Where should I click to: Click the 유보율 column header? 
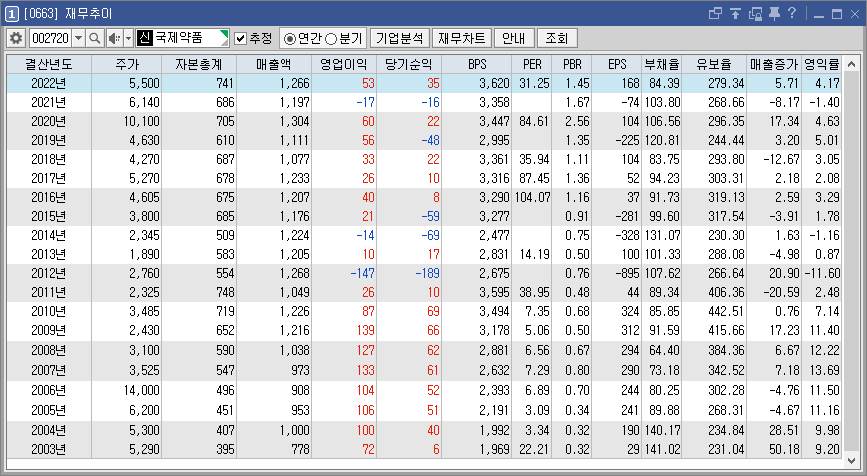714,64
